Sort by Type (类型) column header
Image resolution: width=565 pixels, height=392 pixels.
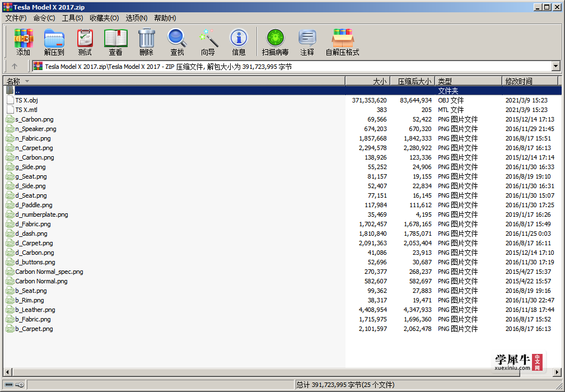[469, 81]
